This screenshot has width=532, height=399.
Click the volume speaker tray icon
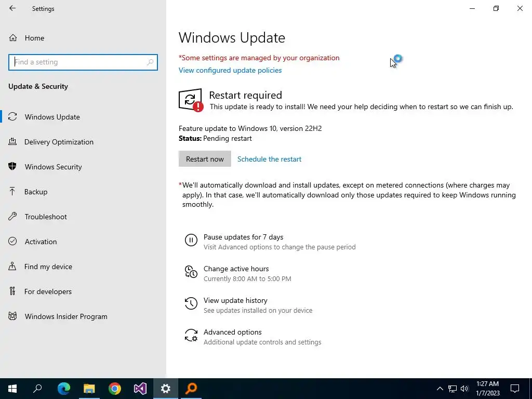click(464, 389)
